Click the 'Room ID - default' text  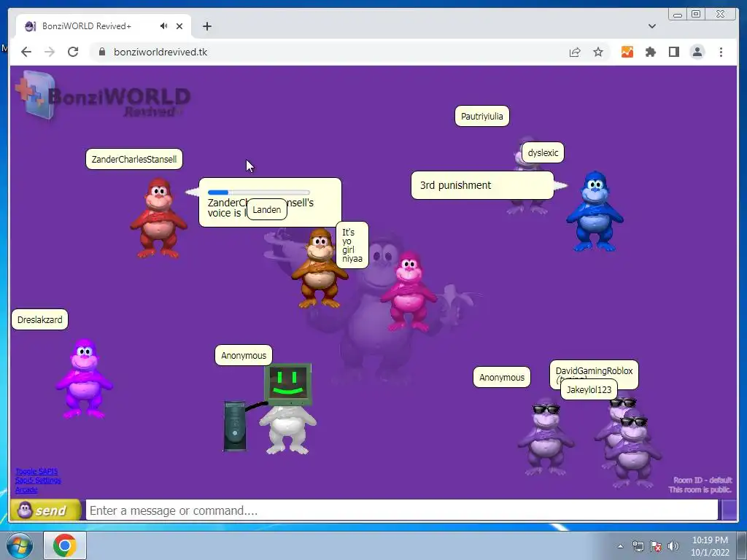703,480
